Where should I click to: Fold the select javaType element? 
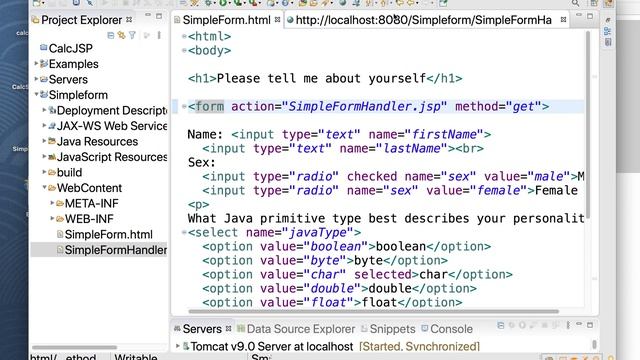click(x=184, y=233)
